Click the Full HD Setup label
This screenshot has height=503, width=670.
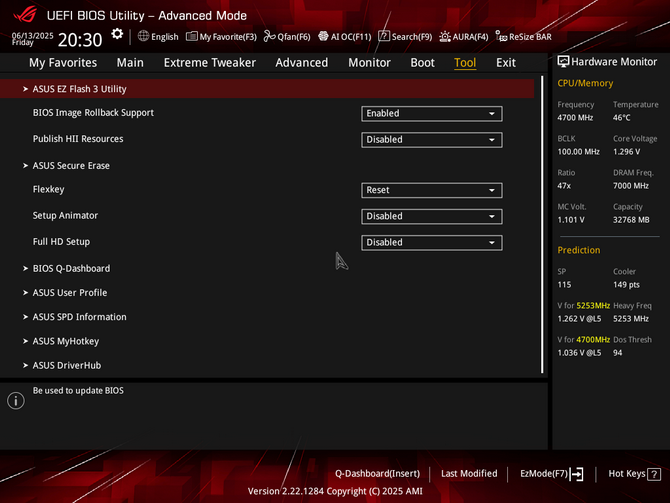pos(61,242)
